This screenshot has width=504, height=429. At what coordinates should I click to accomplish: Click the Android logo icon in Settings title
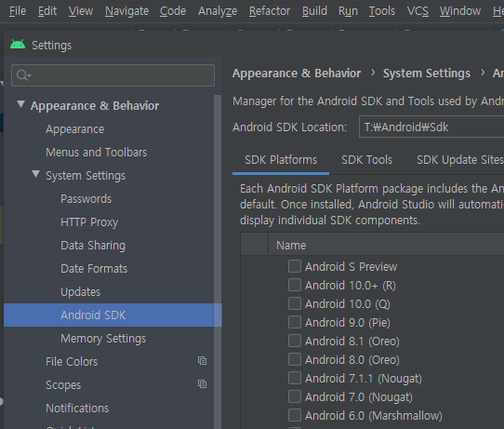18,45
